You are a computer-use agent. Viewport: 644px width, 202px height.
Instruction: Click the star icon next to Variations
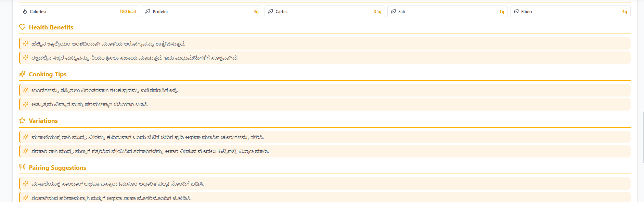pos(22,121)
